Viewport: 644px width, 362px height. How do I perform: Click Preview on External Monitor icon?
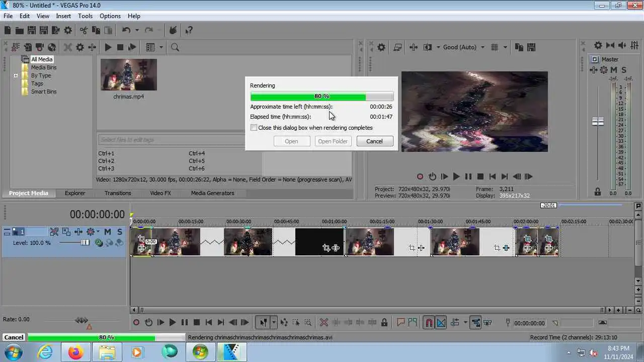tap(397, 47)
